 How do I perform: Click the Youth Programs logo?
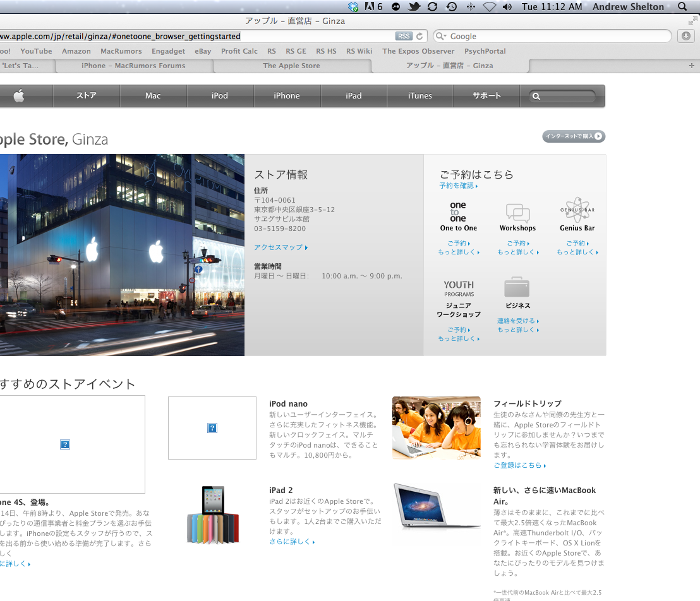click(459, 289)
